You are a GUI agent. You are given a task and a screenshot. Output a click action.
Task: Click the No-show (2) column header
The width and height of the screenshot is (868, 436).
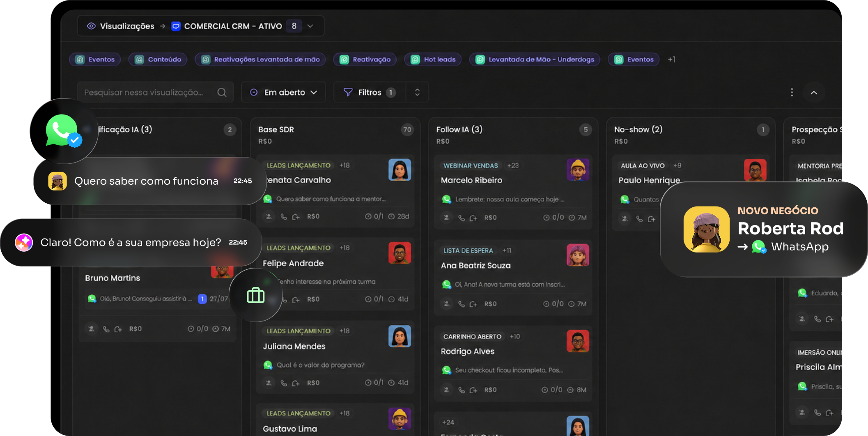click(638, 129)
